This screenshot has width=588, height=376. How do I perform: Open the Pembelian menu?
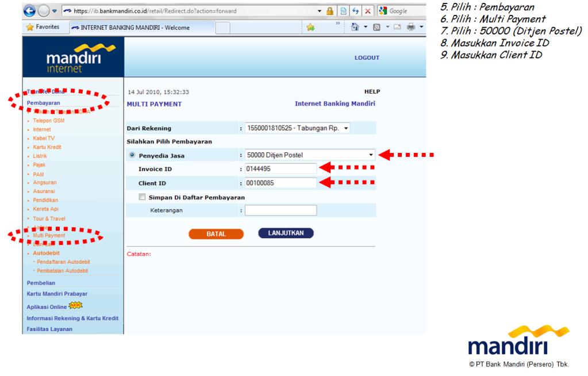click(41, 283)
